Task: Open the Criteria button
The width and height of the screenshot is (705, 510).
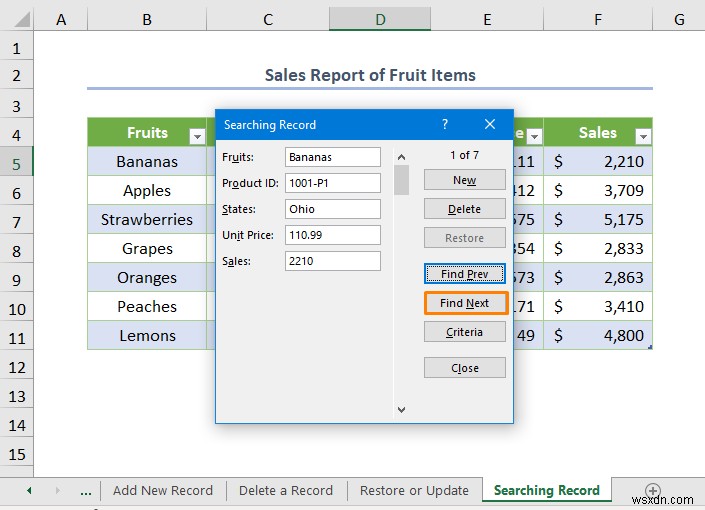Action: click(x=464, y=332)
